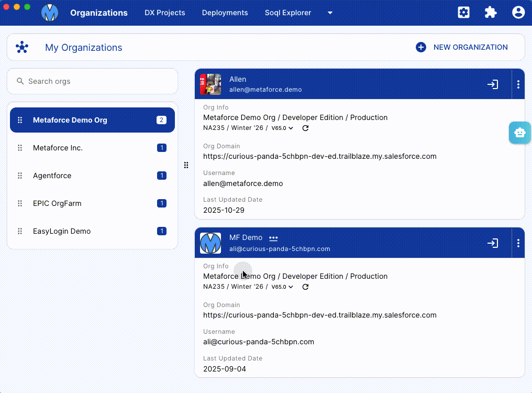Expand the top navigation more-menu arrow
Viewport: 532px width, 393px height.
click(x=330, y=13)
